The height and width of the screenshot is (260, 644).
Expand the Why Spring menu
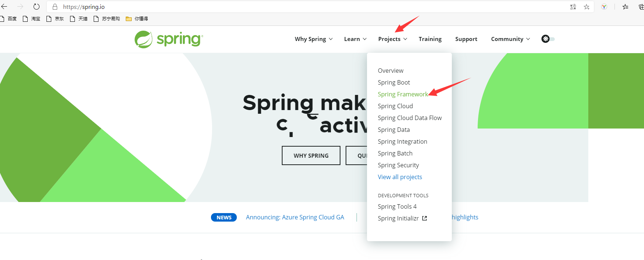(x=314, y=39)
